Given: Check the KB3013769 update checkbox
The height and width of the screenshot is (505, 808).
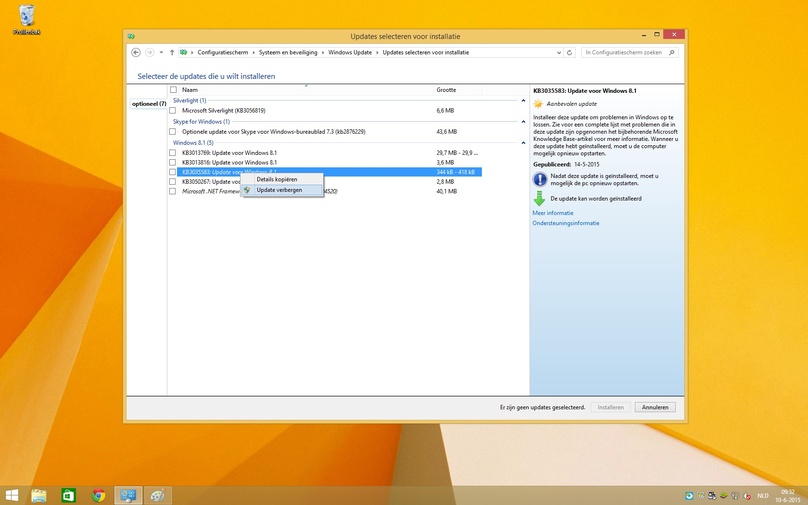Looking at the screenshot, I should click(x=173, y=153).
